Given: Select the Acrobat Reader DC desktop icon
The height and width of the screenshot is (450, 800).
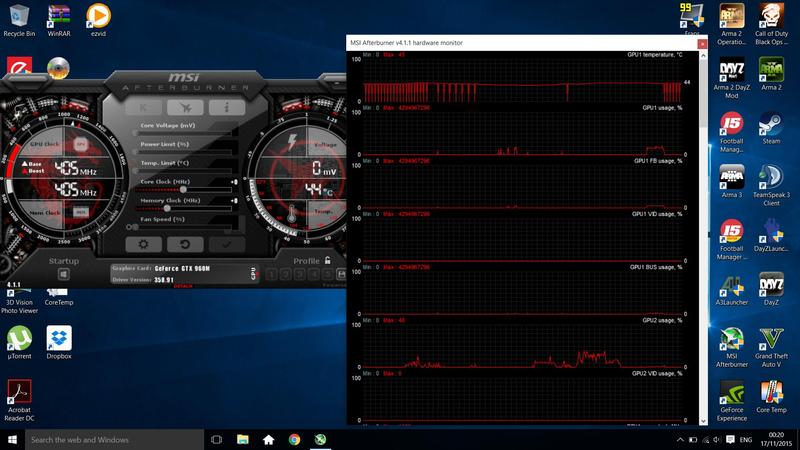Looking at the screenshot, I should (x=19, y=401).
